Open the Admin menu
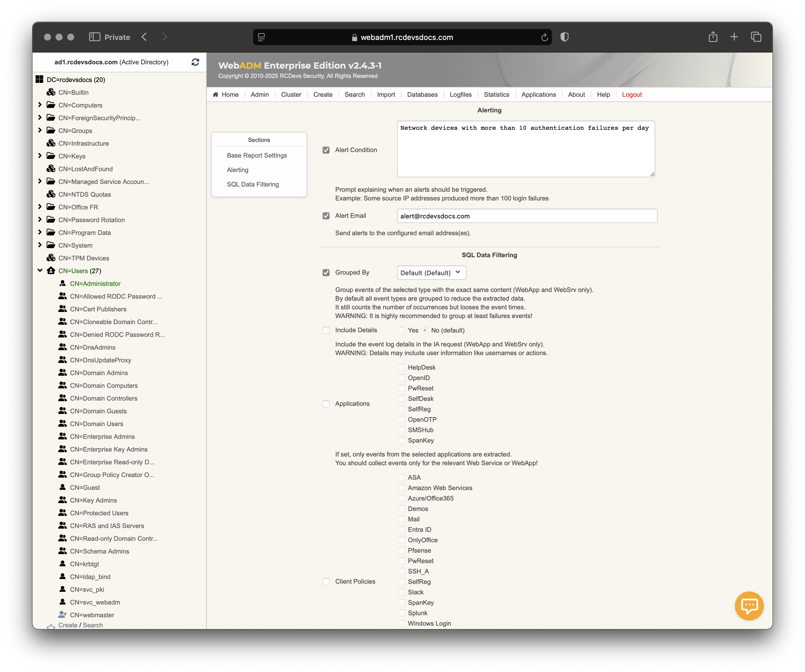Viewport: 805px width, 672px height. (259, 95)
